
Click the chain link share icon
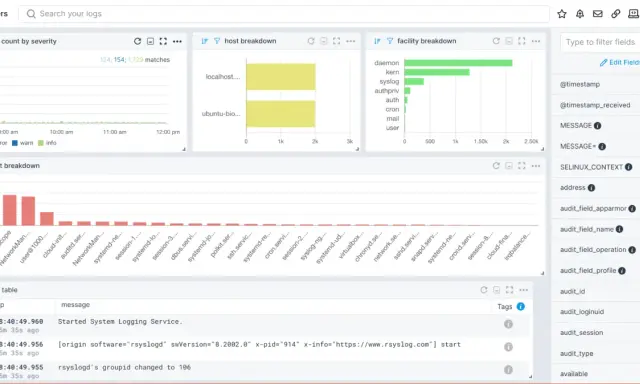(616, 14)
